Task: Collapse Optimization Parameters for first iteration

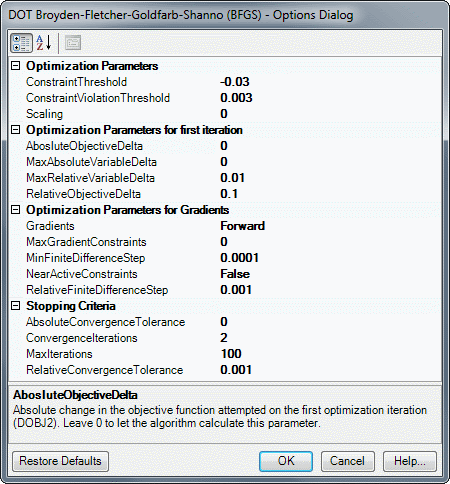Action: pyautogui.click(x=15, y=129)
